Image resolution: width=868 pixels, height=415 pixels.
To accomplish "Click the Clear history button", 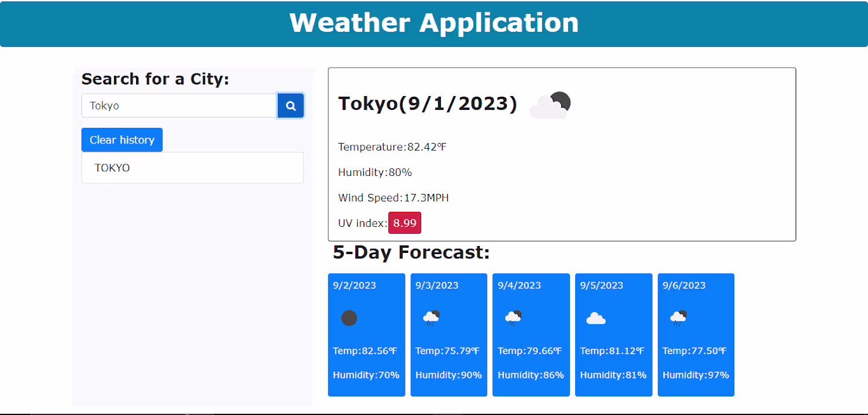I will [x=122, y=140].
